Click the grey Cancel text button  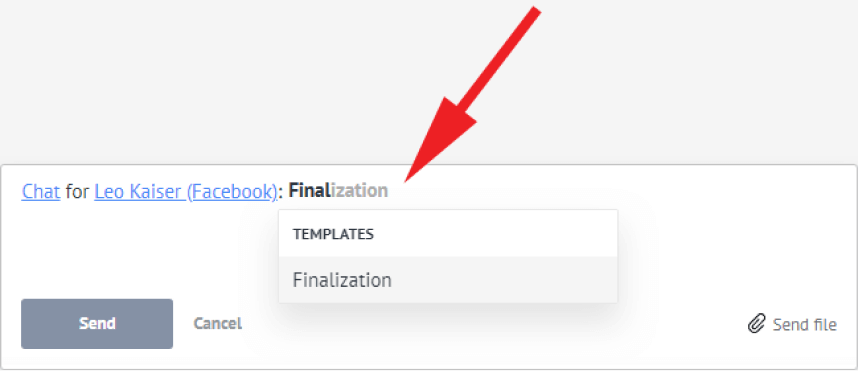pyautogui.click(x=218, y=323)
